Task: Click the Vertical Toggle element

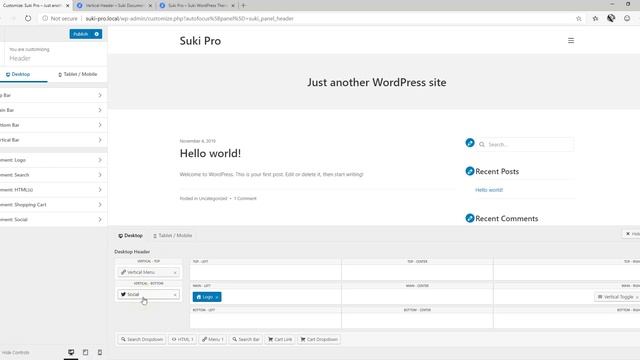Action: [x=616, y=297]
